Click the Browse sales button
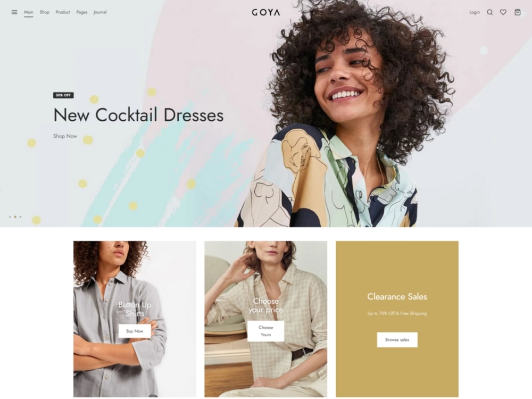Screen dimensions: 532x399 point(397,339)
